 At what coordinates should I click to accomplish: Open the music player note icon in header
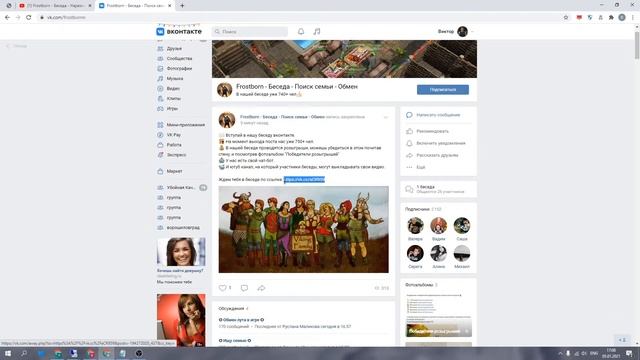[x=317, y=31]
